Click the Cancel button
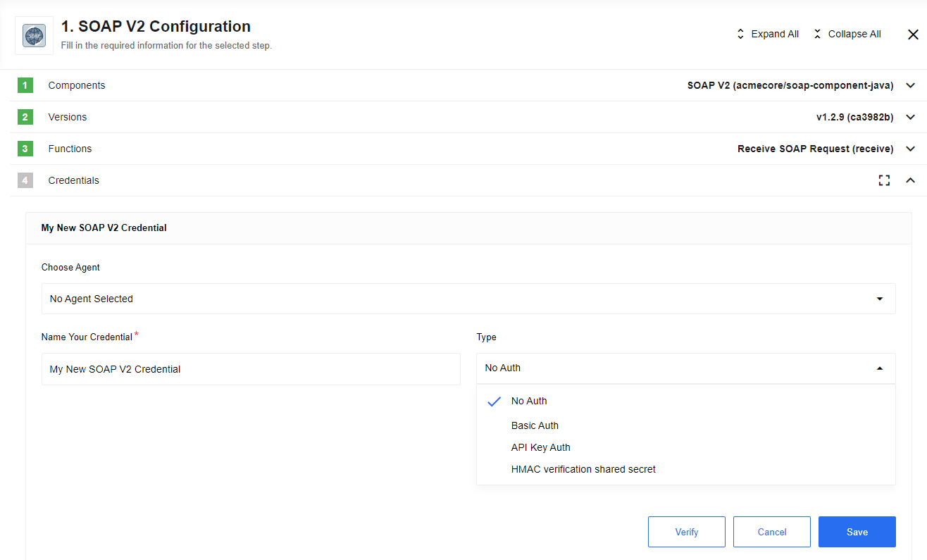The height and width of the screenshot is (560, 927). point(772,532)
